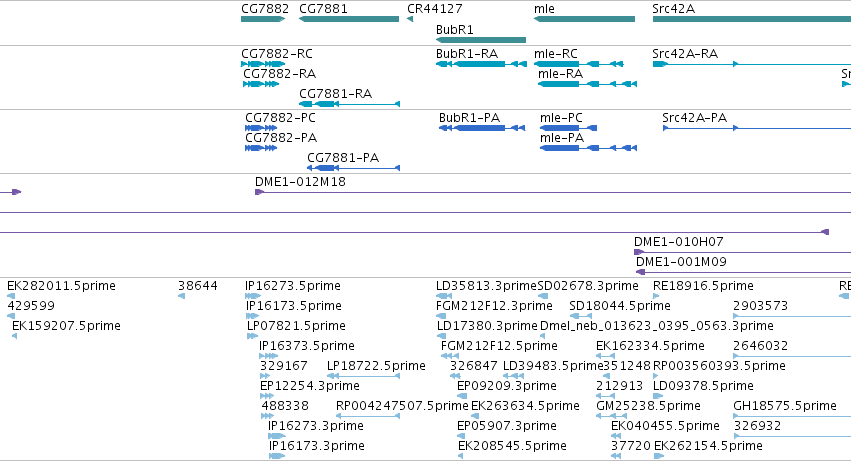Select the LP18722.5prime EST label
This screenshot has width=851, height=461.
click(x=376, y=366)
